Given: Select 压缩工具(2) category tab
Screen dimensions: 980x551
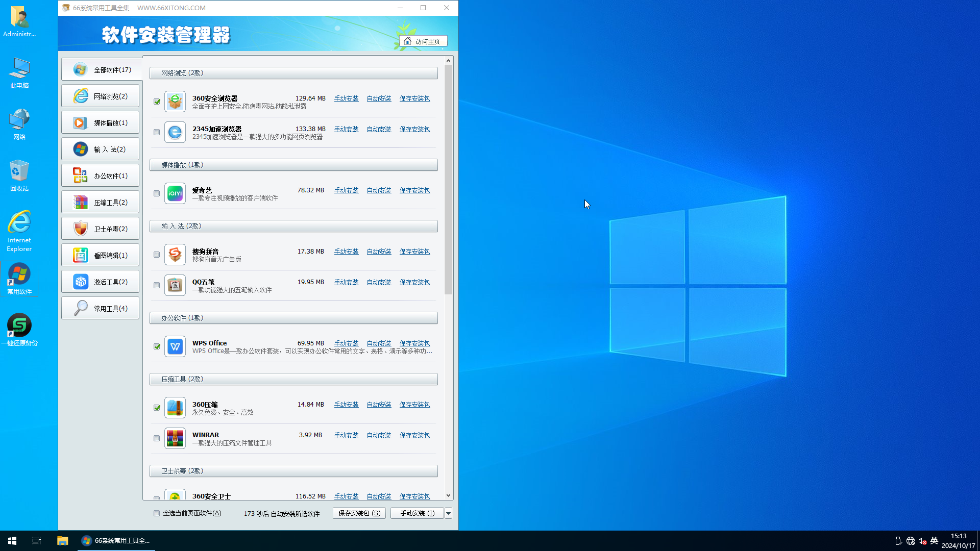Looking at the screenshot, I should (x=101, y=202).
